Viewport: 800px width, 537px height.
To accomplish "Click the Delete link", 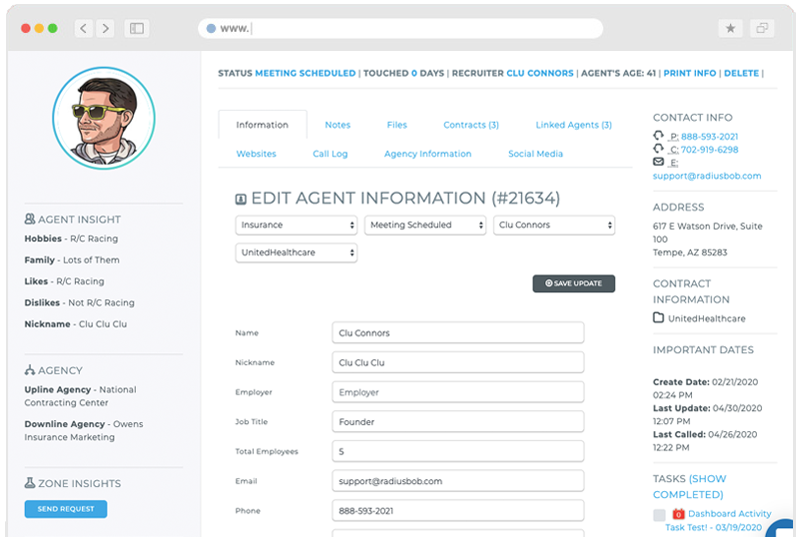I will click(741, 73).
